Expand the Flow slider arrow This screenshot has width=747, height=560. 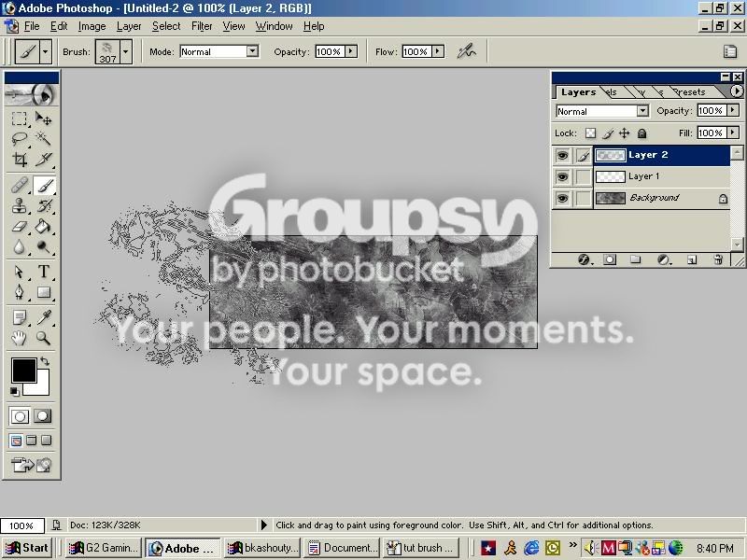pyautogui.click(x=438, y=51)
